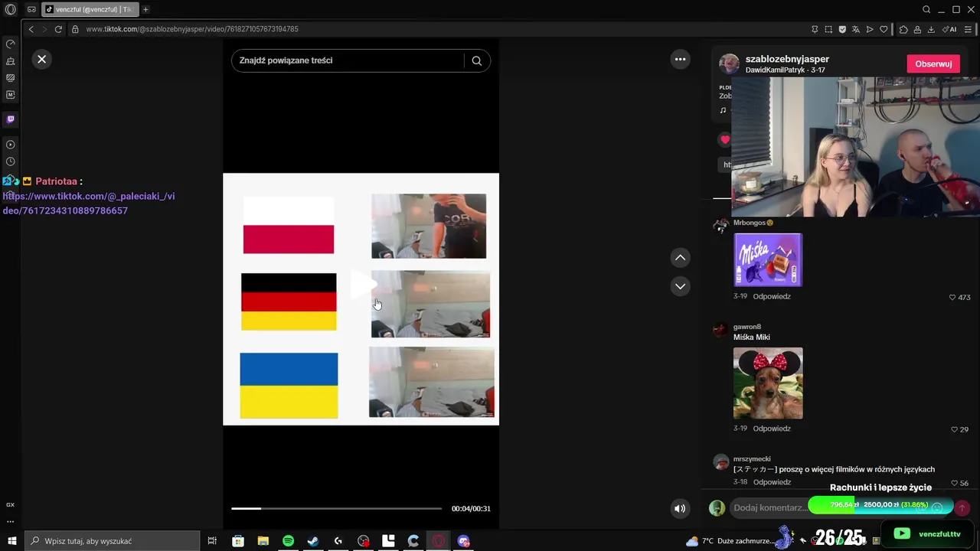Like the video with heart icon
The width and height of the screenshot is (980, 551).
point(725,140)
